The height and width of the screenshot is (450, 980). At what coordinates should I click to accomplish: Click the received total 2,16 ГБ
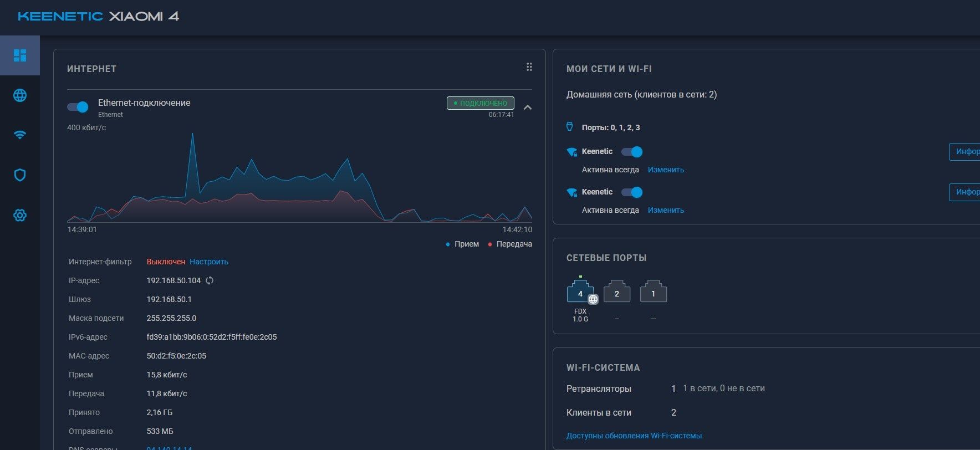[160, 412]
